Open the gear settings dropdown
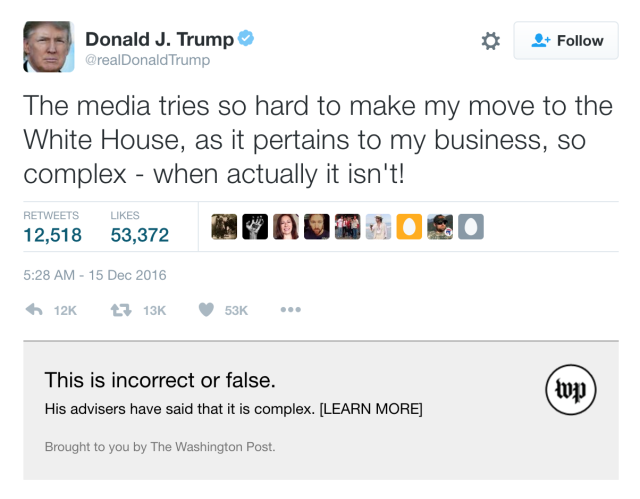640x499 pixels. (490, 41)
